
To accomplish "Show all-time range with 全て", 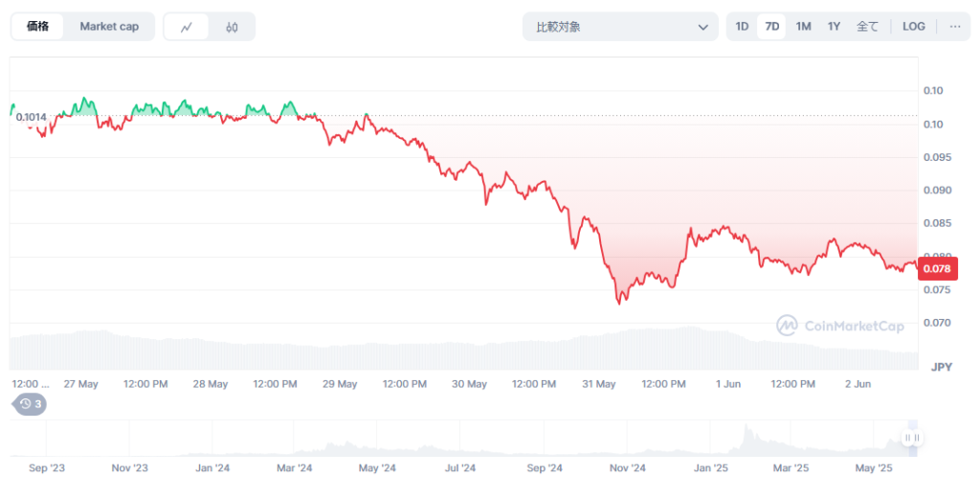I will click(x=867, y=27).
